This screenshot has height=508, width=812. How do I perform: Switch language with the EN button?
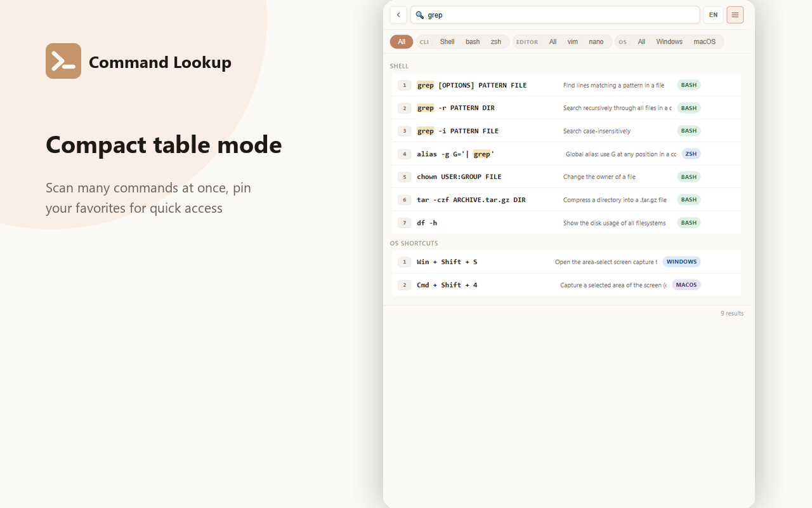pyautogui.click(x=714, y=15)
